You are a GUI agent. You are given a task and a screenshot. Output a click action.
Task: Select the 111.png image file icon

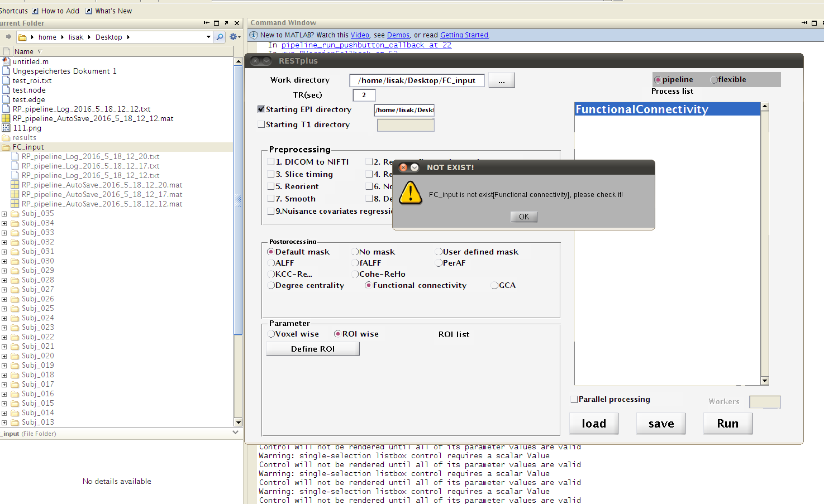point(6,128)
